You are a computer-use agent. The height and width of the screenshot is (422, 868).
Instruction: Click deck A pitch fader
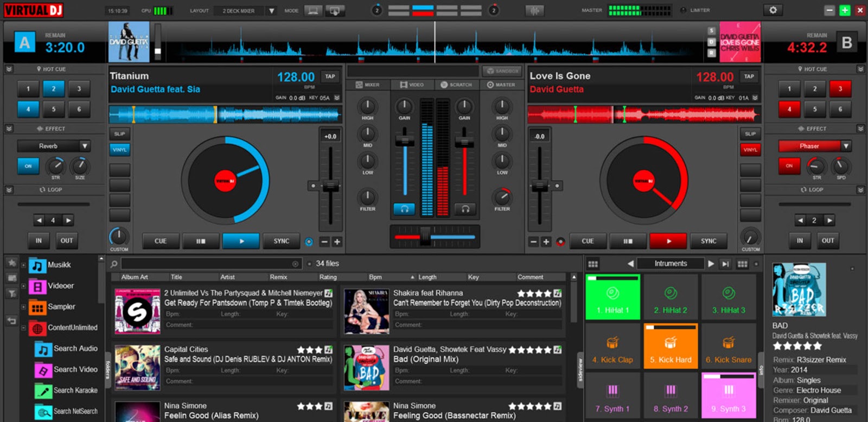330,187
